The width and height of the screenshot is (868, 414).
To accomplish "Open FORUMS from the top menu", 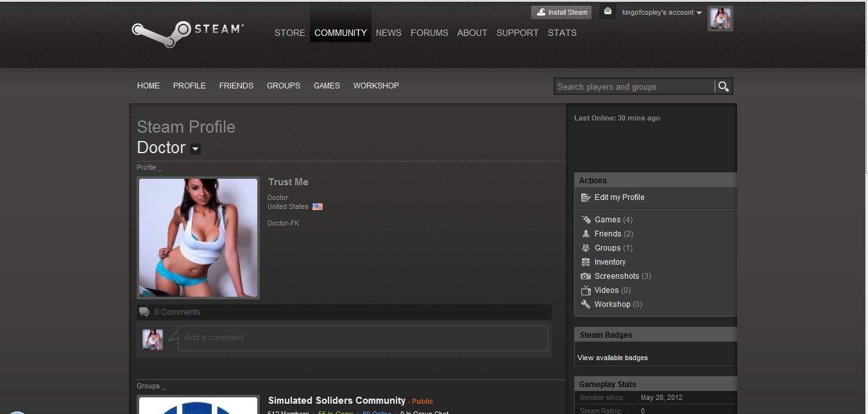I will coord(429,33).
